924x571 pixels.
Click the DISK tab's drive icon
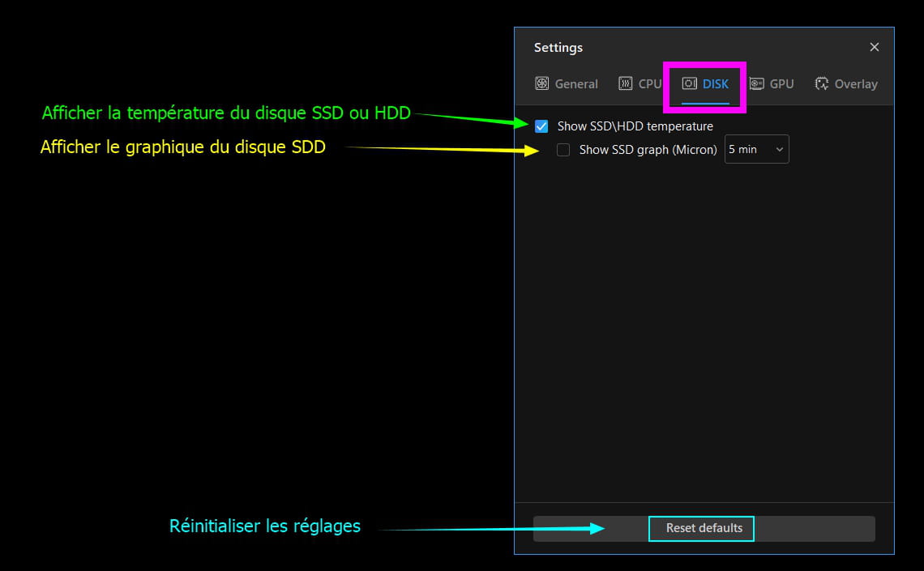pos(690,83)
